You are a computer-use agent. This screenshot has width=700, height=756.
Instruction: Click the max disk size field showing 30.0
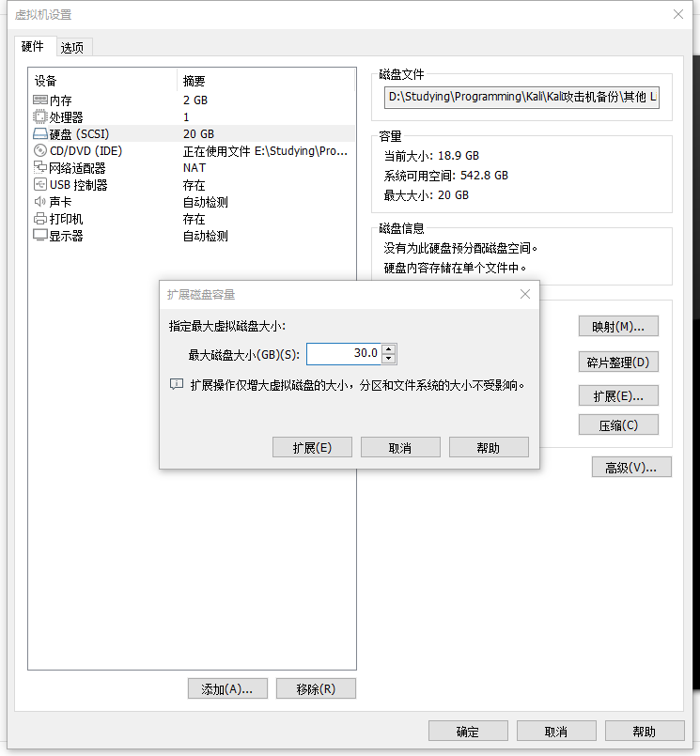click(344, 353)
